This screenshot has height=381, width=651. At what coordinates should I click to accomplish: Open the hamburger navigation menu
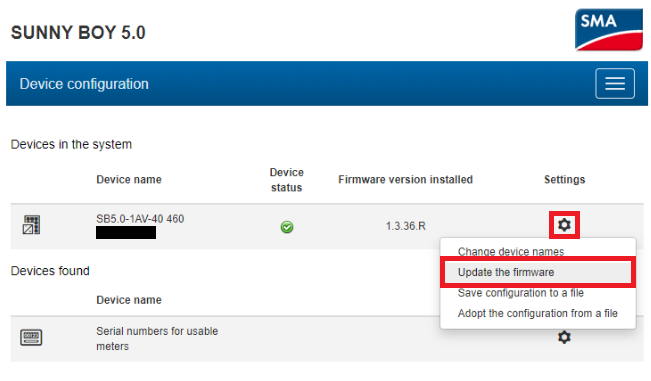[614, 83]
